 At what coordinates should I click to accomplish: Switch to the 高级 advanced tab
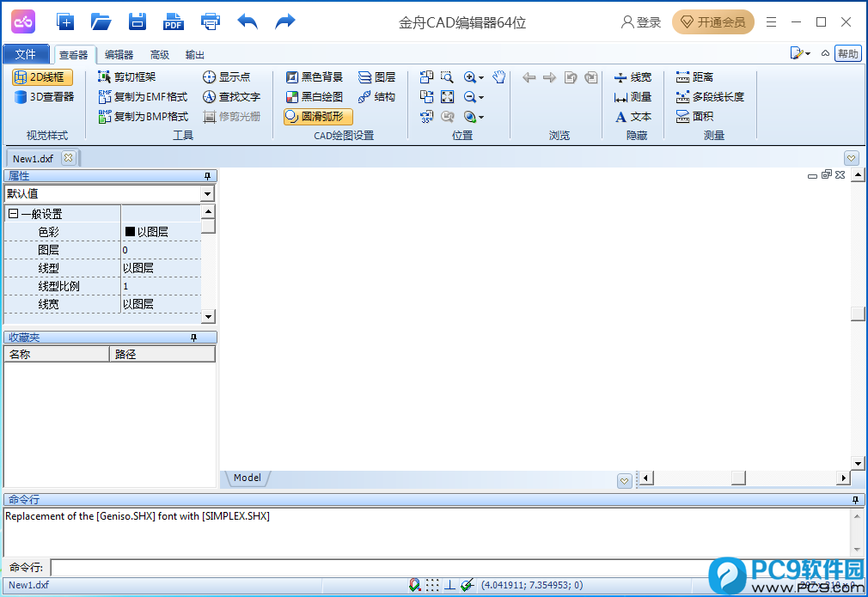click(x=160, y=55)
